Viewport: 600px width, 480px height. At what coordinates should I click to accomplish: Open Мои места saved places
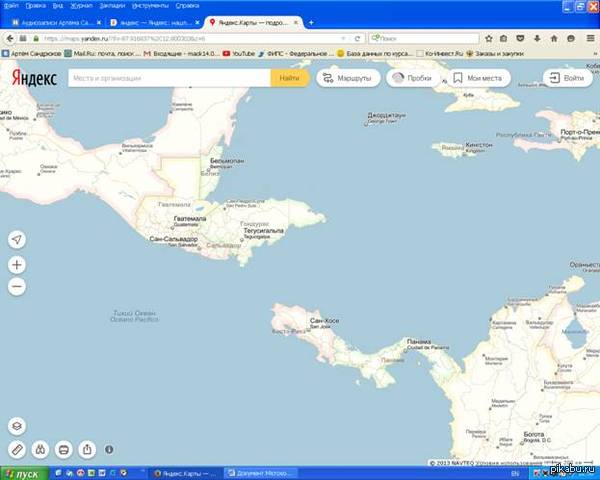point(476,77)
